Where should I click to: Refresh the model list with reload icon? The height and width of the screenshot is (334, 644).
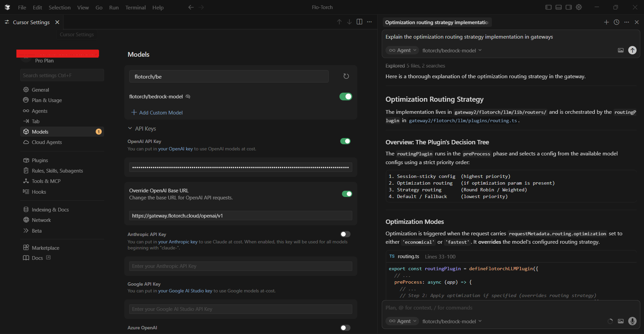(346, 76)
